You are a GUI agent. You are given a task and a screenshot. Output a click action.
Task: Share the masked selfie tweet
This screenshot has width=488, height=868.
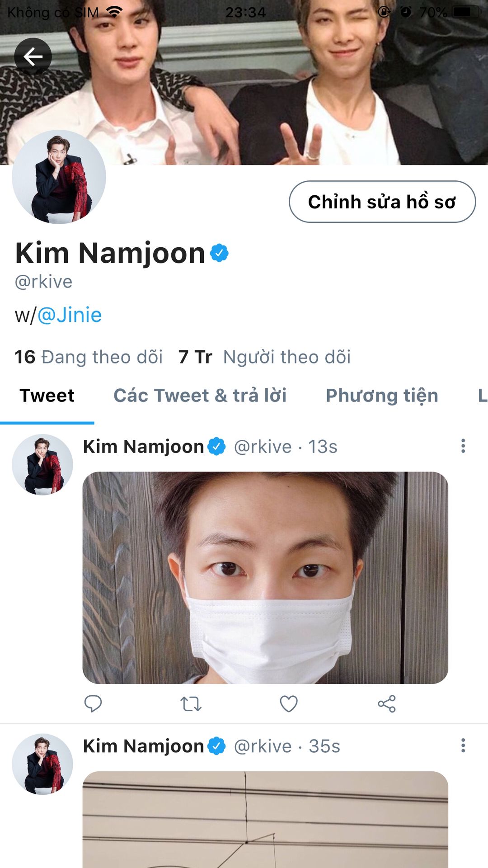387,703
